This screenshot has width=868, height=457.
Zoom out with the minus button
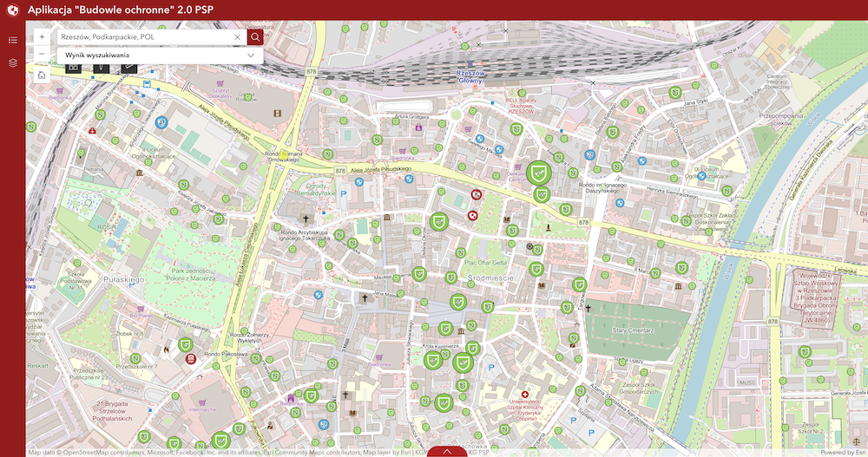tap(42, 55)
